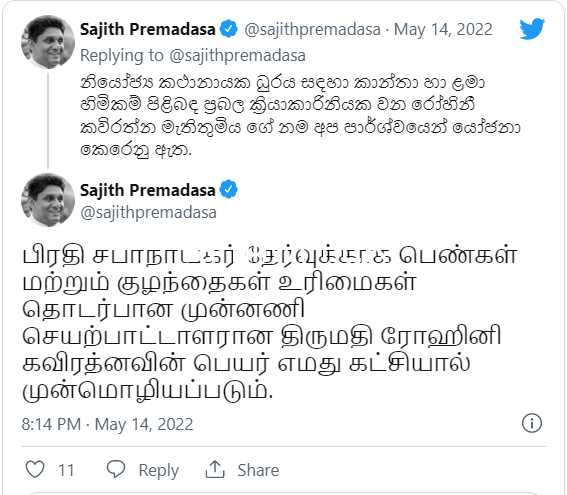
Task: Click the Replying to @sajithpremadasa link
Action: [x=193, y=56]
